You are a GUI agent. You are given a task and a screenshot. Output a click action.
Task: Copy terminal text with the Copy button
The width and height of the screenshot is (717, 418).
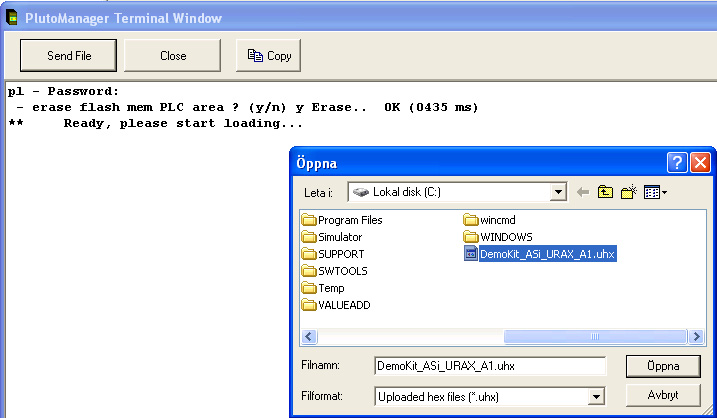tap(268, 55)
